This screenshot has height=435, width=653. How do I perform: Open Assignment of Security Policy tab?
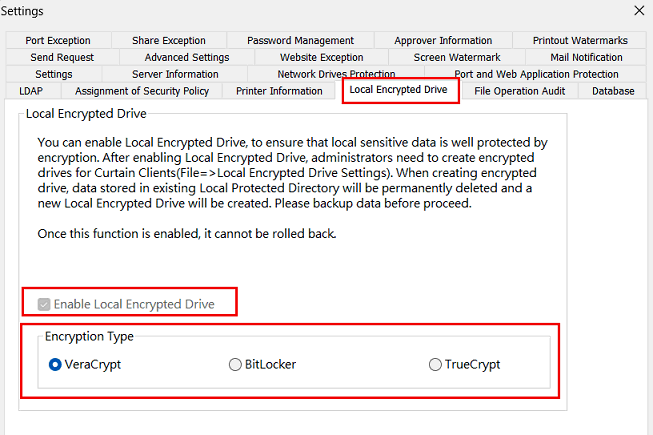[142, 91]
